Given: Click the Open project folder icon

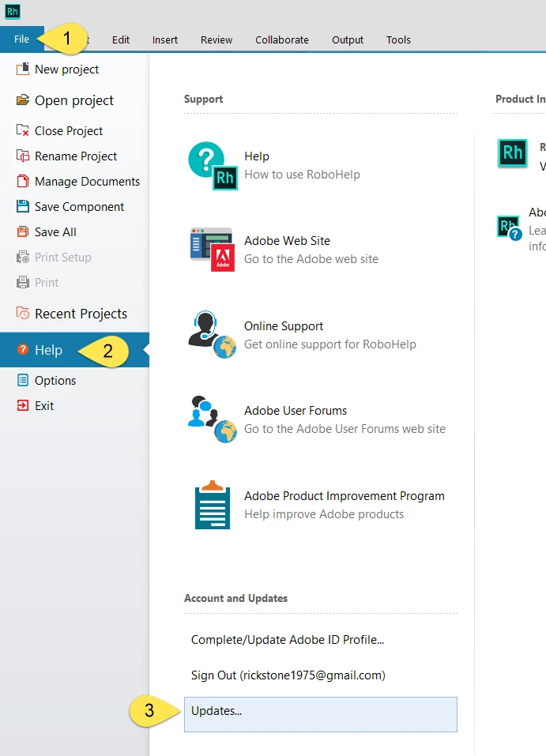Looking at the screenshot, I should coord(23,100).
